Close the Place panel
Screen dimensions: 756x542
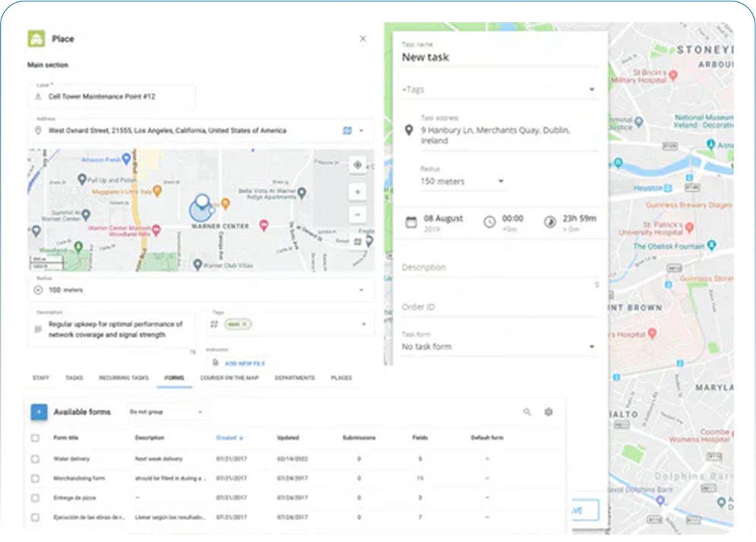tap(363, 39)
